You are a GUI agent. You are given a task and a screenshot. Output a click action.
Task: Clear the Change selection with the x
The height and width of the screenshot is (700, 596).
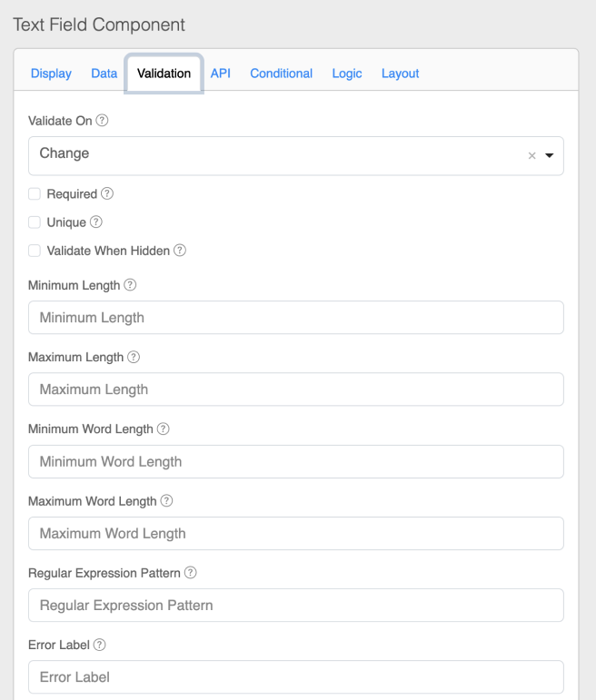(x=532, y=156)
